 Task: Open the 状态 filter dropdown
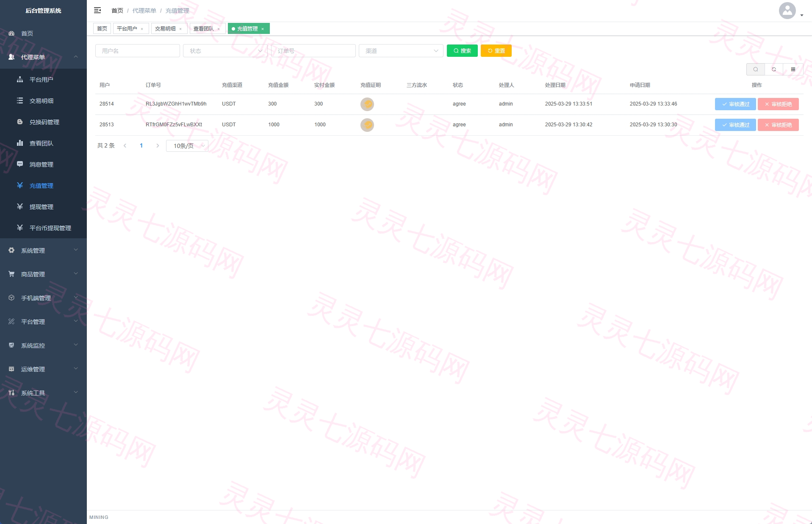[x=225, y=51]
